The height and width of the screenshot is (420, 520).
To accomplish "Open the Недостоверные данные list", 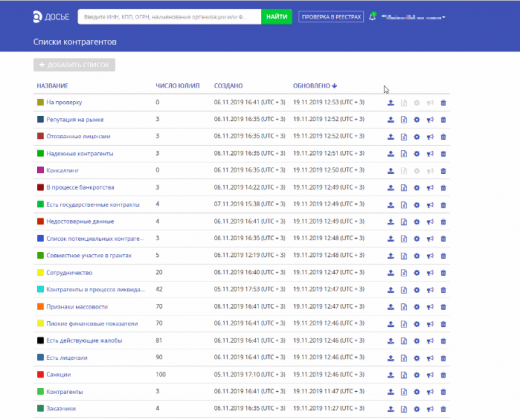I will point(80,221).
